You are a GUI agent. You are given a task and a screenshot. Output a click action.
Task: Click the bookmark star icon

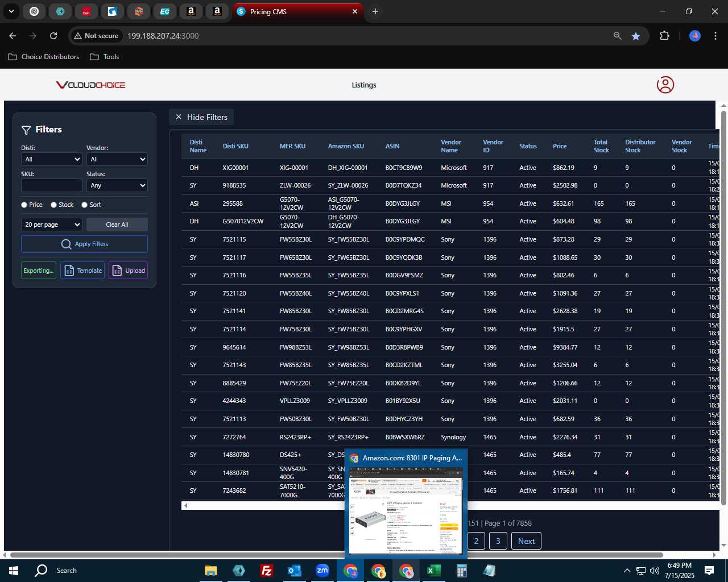pyautogui.click(x=636, y=36)
